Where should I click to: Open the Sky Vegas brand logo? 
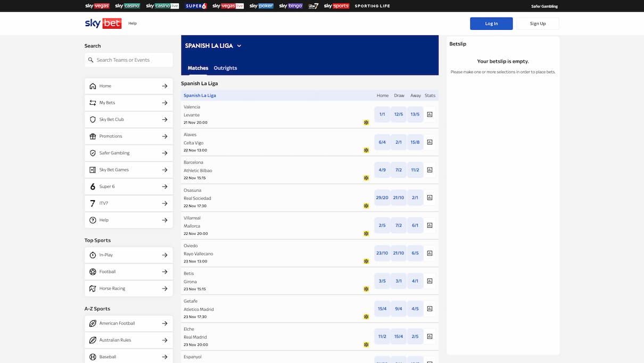pos(97,6)
